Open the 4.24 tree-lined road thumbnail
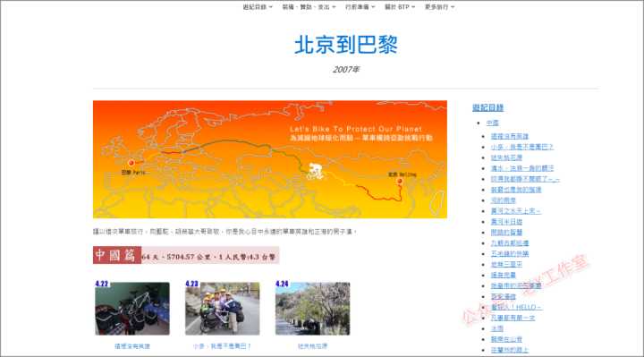644x357 pixels. coord(312,308)
